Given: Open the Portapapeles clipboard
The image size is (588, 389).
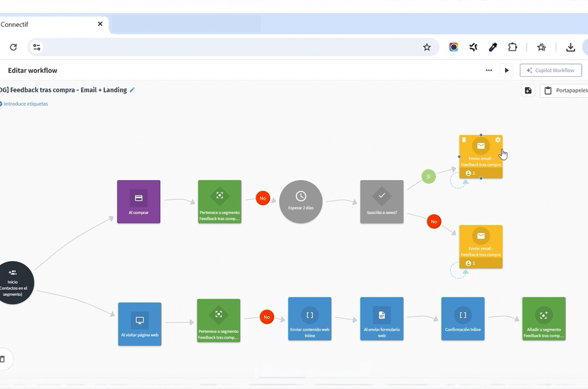Looking at the screenshot, I should pyautogui.click(x=564, y=90).
